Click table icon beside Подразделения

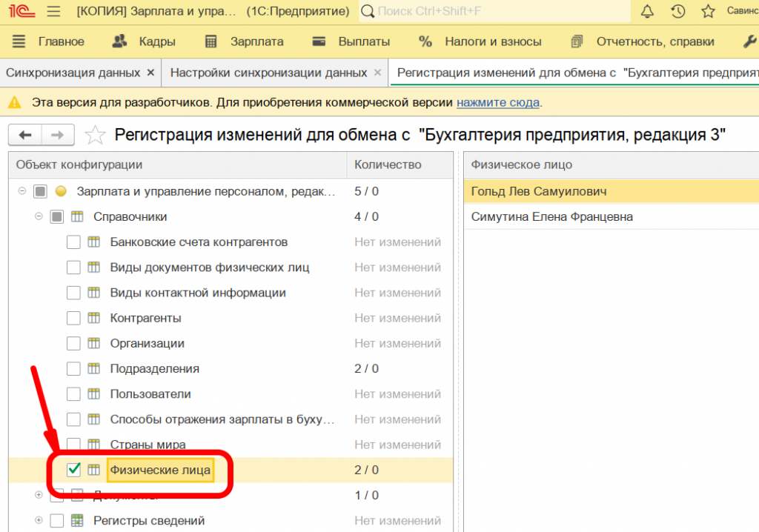(x=94, y=368)
